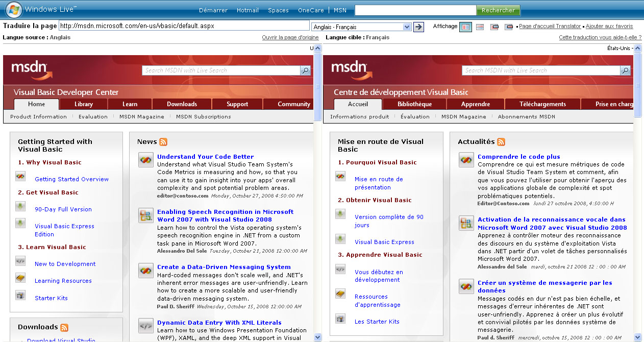The height and width of the screenshot is (342, 644).
Task: Click Office icon beside Activation de la reconnaissance
Action: (x=466, y=223)
